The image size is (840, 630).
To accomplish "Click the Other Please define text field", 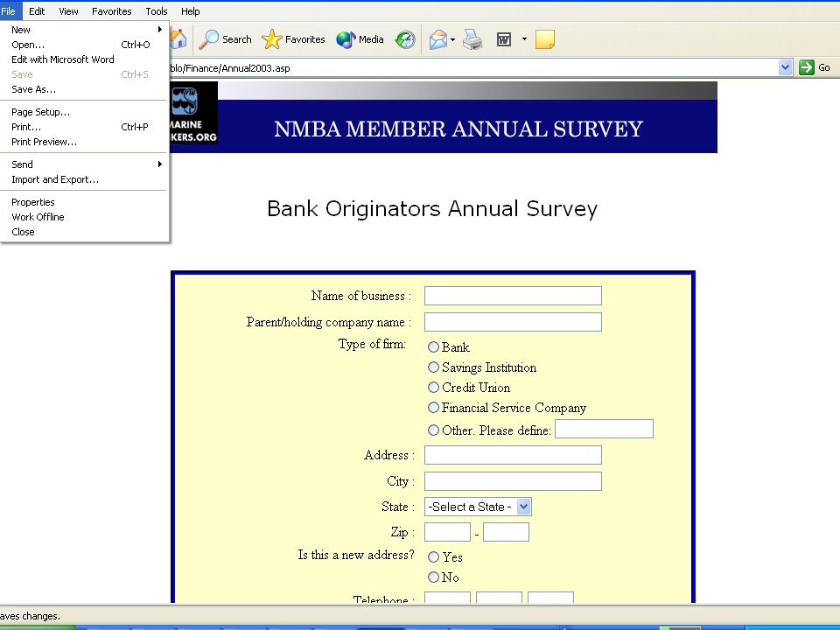I will [x=604, y=429].
